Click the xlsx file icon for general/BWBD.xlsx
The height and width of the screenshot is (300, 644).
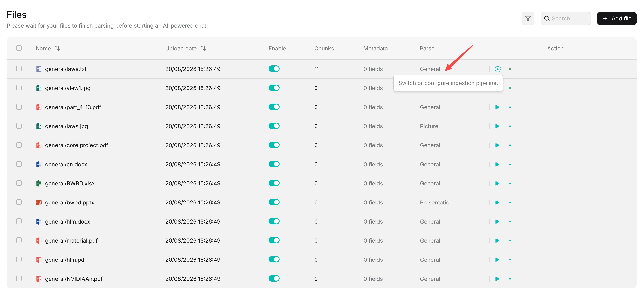[39, 183]
